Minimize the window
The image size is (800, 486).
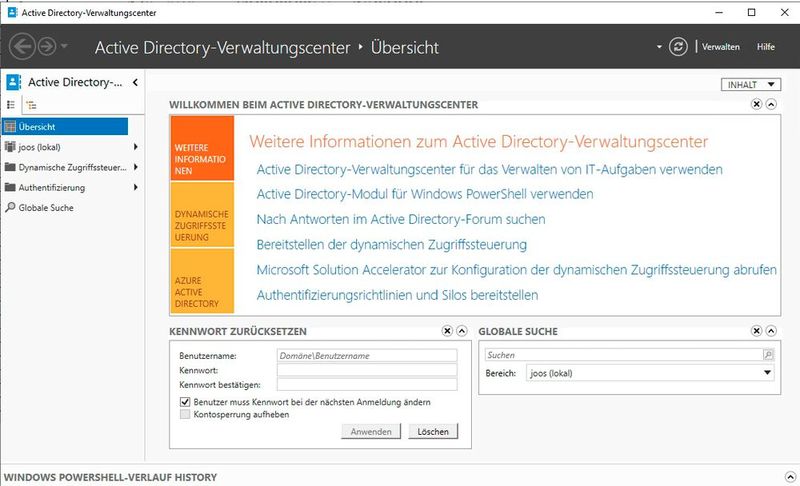click(x=719, y=12)
